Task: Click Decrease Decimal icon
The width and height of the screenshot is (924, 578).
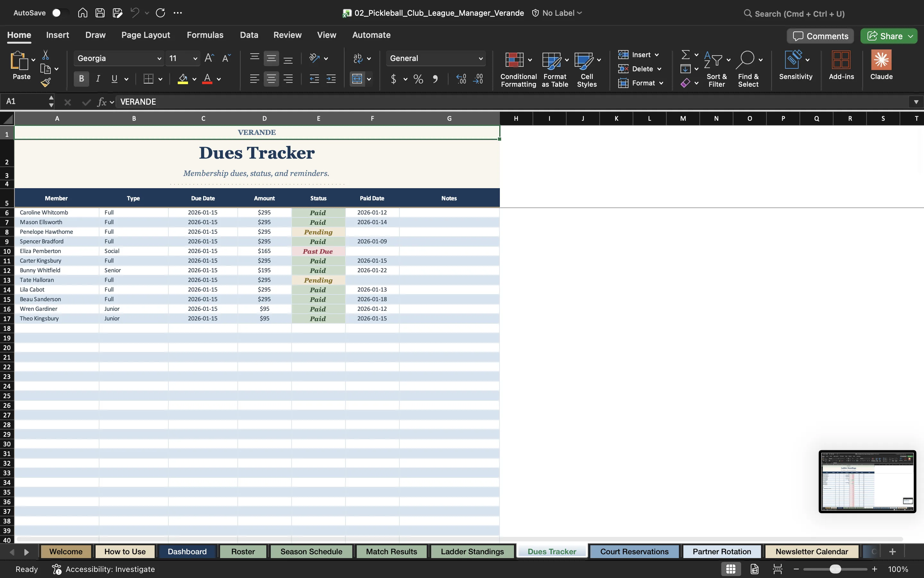Action: tap(478, 79)
